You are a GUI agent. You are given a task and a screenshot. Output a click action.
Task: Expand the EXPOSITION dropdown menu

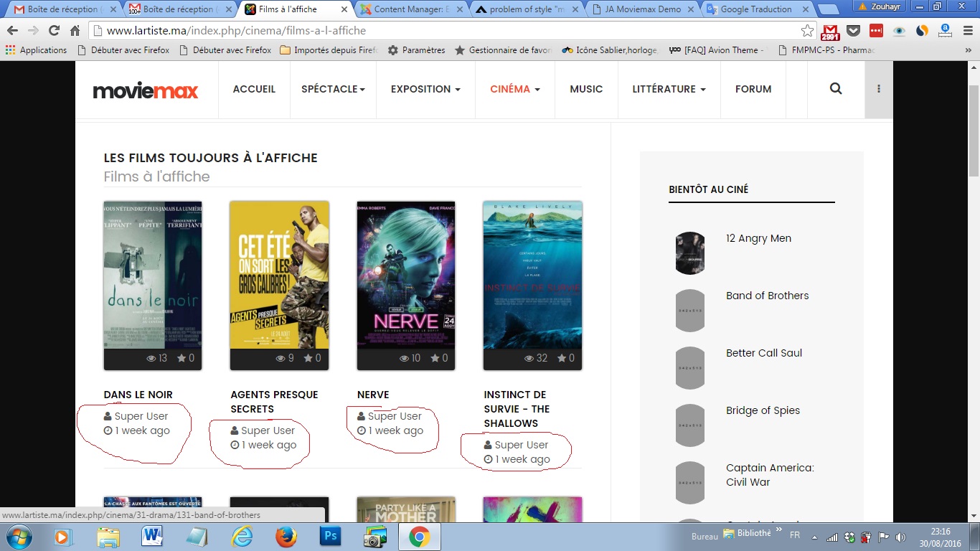click(425, 89)
